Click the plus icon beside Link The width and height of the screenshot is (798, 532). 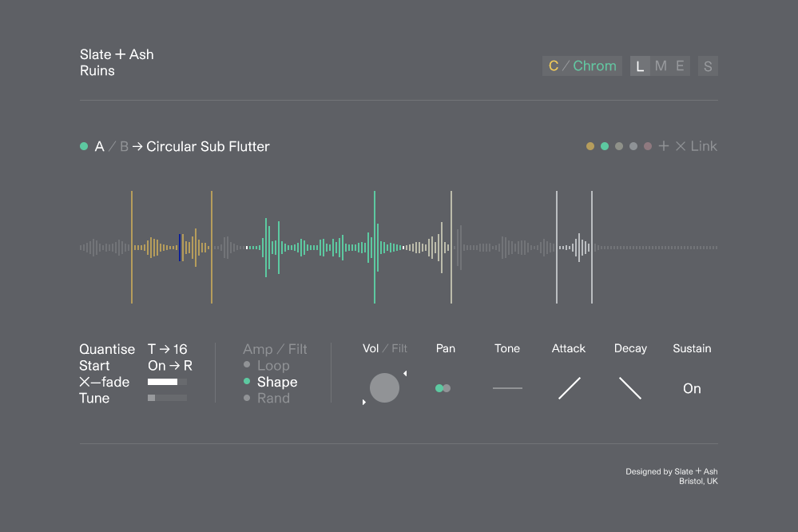[x=663, y=146]
